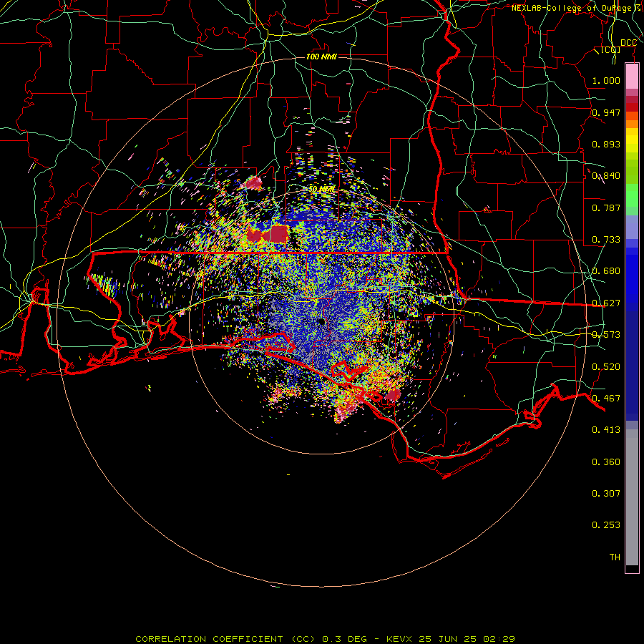Click the NEXLAB-College of DuPage credit text
Viewport: 644px width, 644px height.
point(577,8)
